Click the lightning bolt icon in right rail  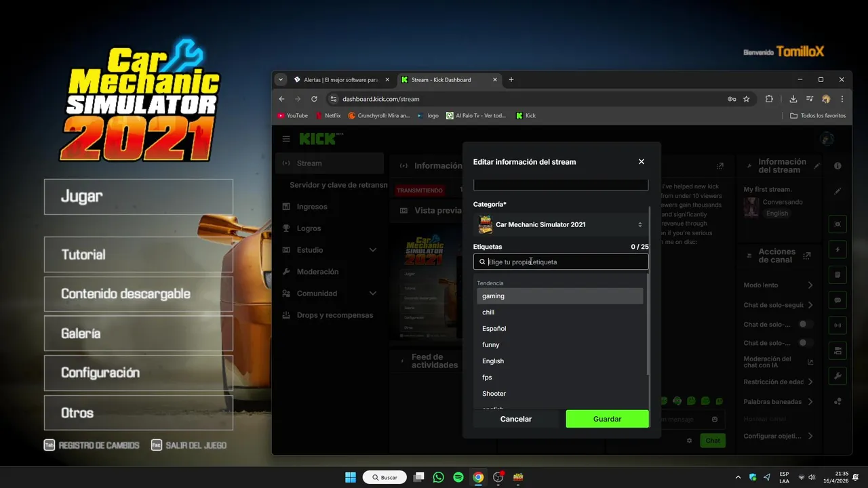837,249
